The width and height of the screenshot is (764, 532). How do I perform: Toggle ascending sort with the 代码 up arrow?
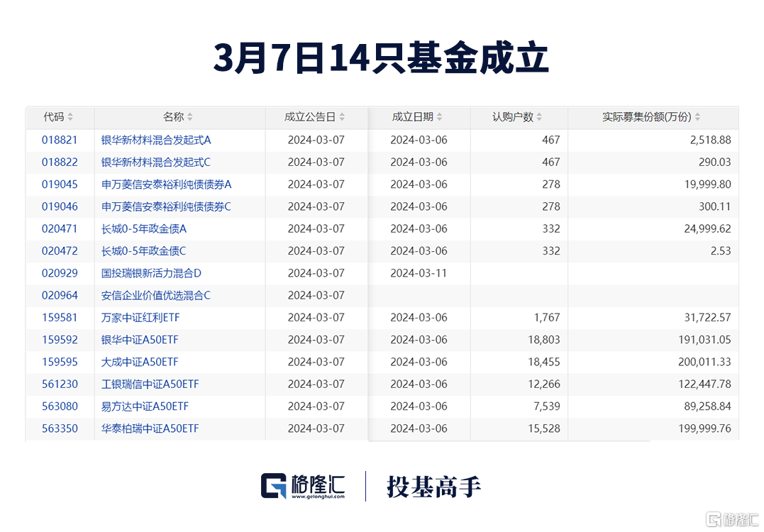click(71, 115)
